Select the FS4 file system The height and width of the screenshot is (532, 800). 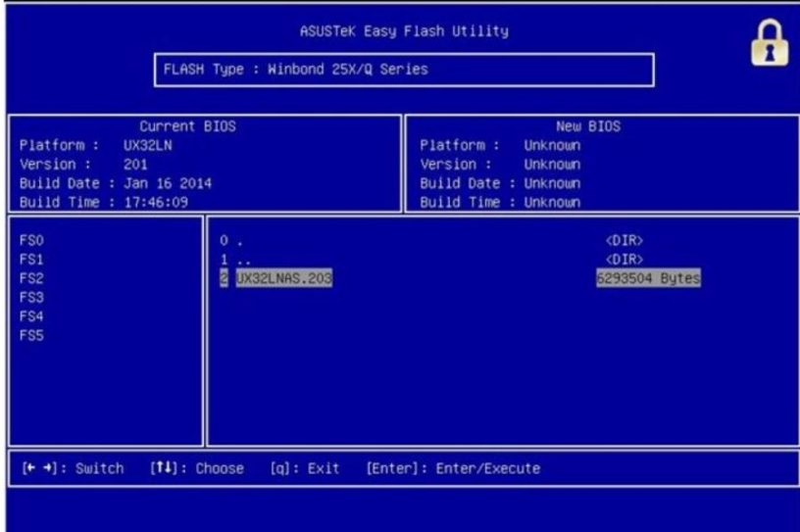click(31, 316)
